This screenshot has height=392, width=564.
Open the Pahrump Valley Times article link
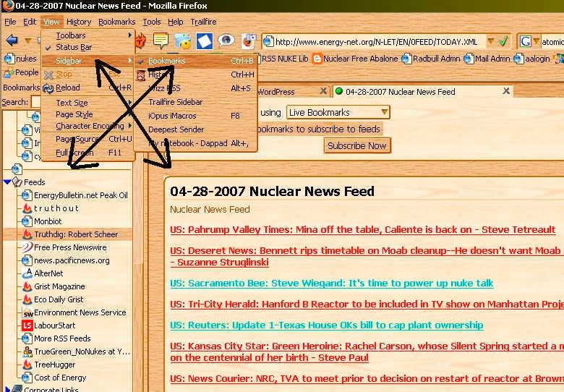pyautogui.click(x=363, y=230)
